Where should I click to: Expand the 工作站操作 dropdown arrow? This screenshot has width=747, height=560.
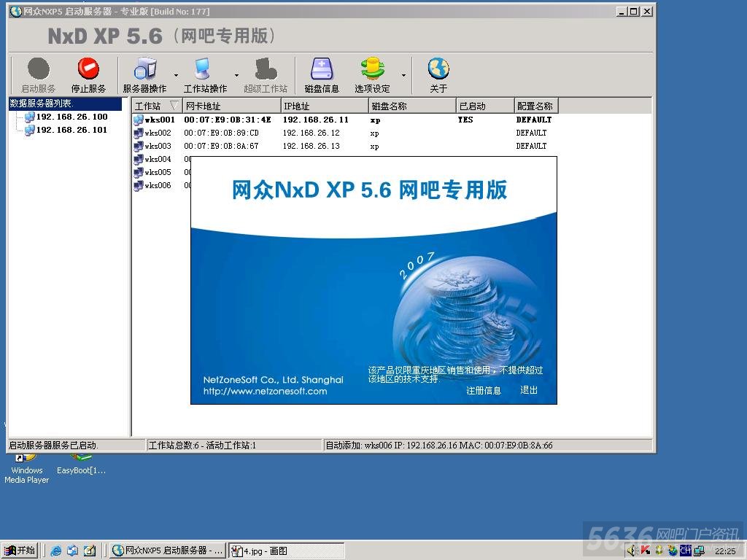236,75
